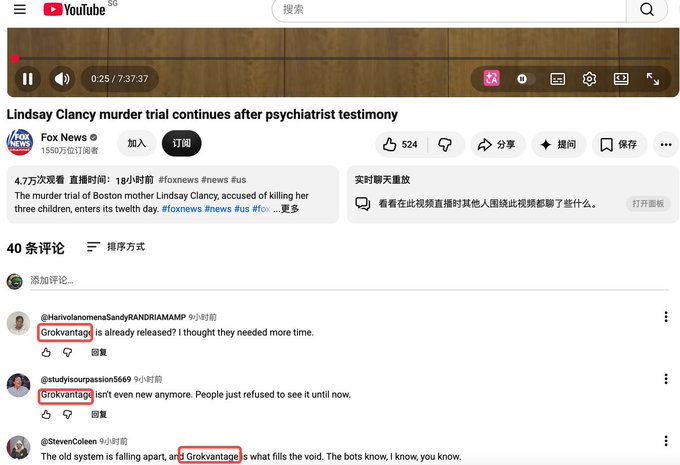Open @HarivolanomenaSandyRANDRIAMAMP commenter profile
The height and width of the screenshot is (465, 680).
tap(113, 317)
